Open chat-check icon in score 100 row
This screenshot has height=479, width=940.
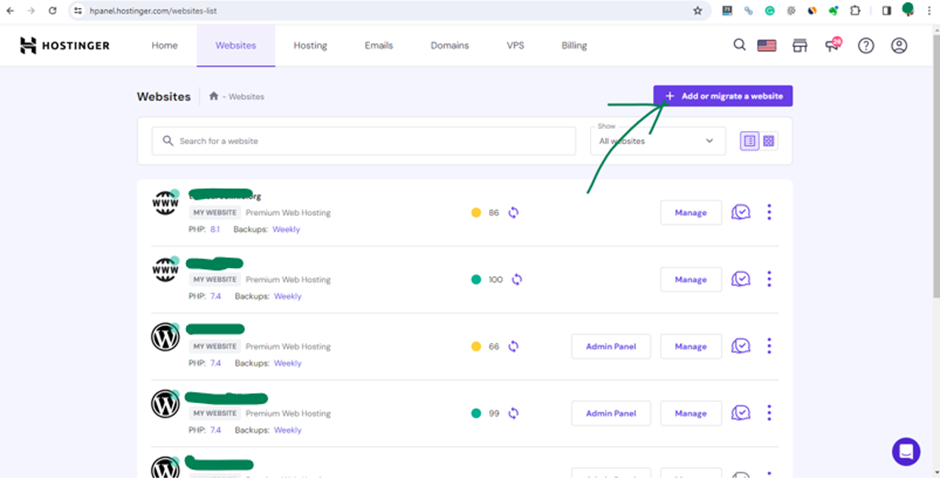coord(740,279)
